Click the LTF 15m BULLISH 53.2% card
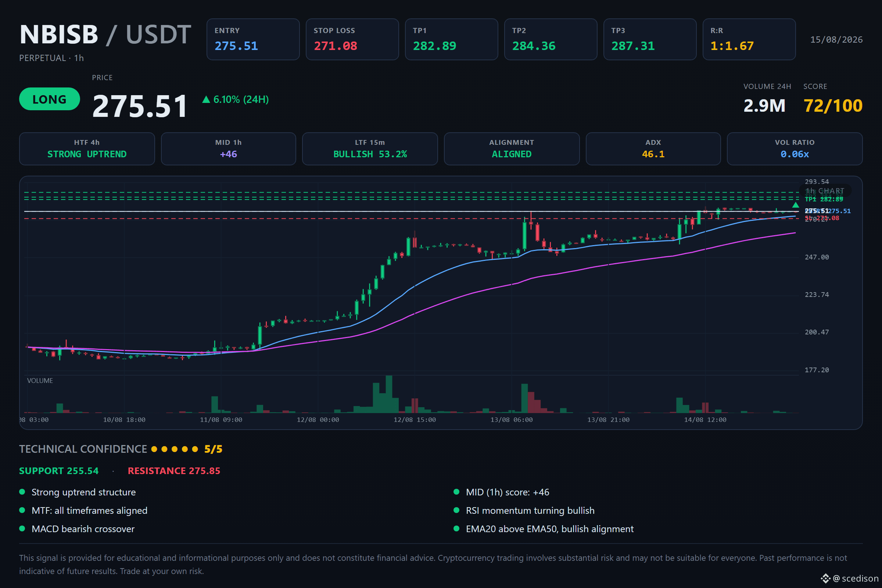Viewport: 882px width, 588px height. [370, 149]
